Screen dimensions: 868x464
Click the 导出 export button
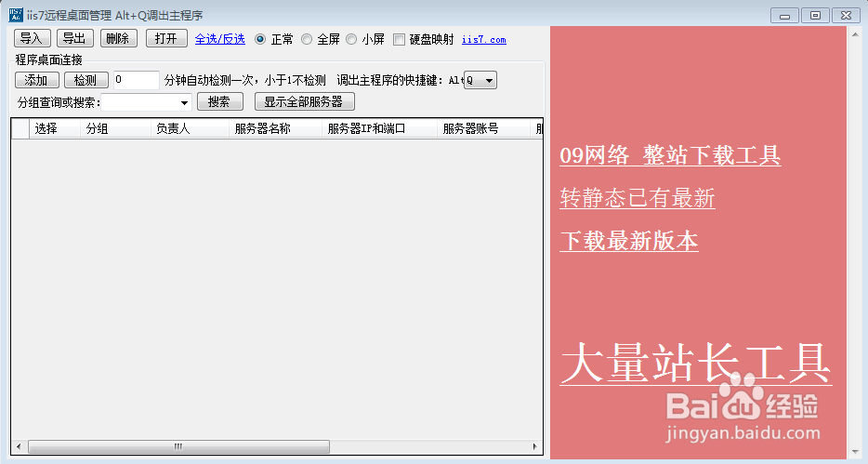pyautogui.click(x=75, y=38)
